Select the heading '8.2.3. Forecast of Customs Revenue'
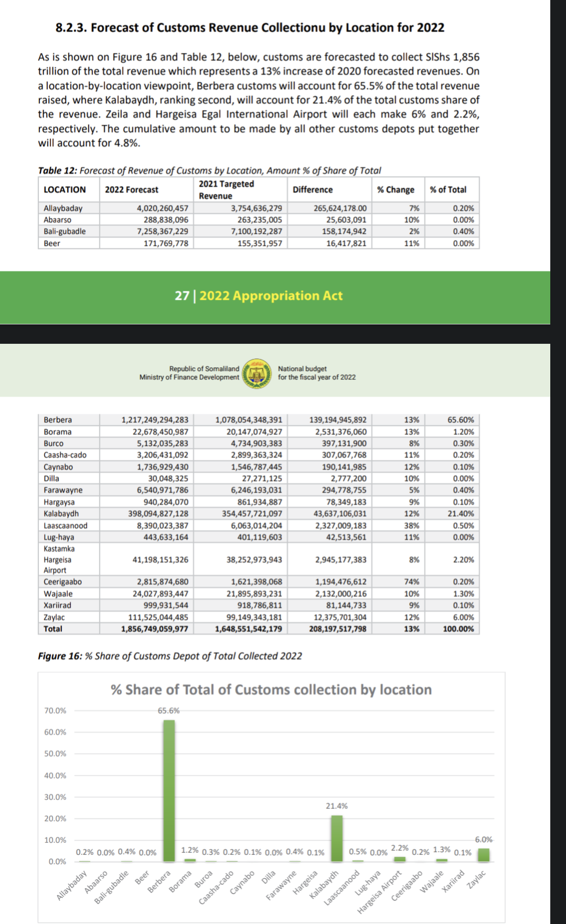Image resolution: width=566 pixels, height=924 pixels. click(250, 28)
